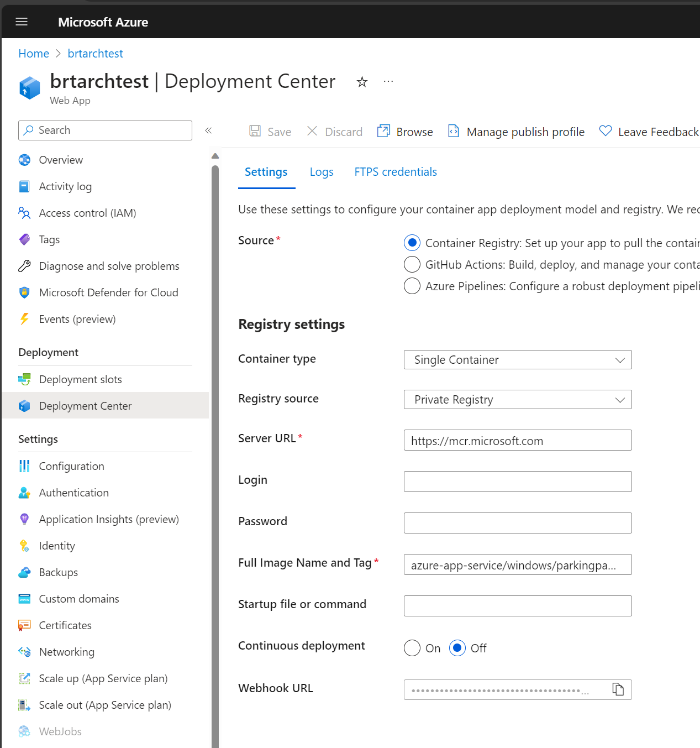Open the Deployment slots section
The height and width of the screenshot is (748, 700).
80,379
